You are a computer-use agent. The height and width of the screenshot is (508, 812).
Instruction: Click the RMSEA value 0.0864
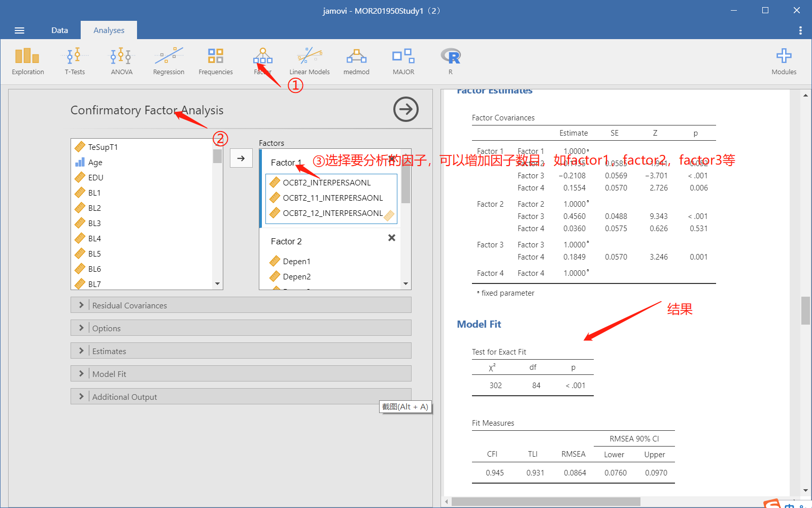click(574, 472)
